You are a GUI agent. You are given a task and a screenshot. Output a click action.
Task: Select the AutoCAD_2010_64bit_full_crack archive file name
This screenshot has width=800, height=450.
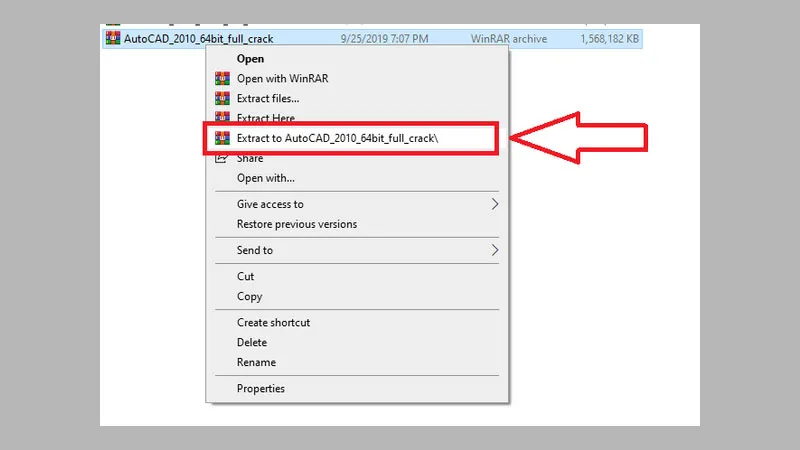click(198, 39)
